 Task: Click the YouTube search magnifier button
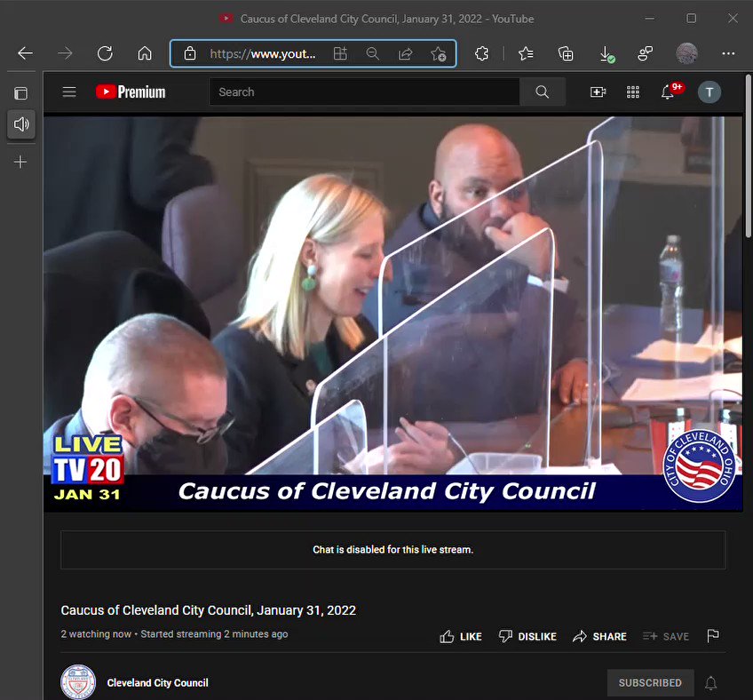[543, 91]
